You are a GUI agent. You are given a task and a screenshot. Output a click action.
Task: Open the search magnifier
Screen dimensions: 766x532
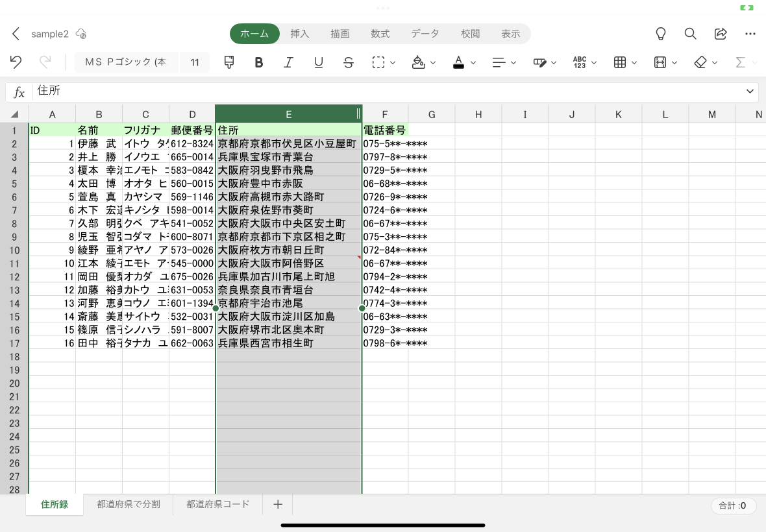click(x=690, y=34)
